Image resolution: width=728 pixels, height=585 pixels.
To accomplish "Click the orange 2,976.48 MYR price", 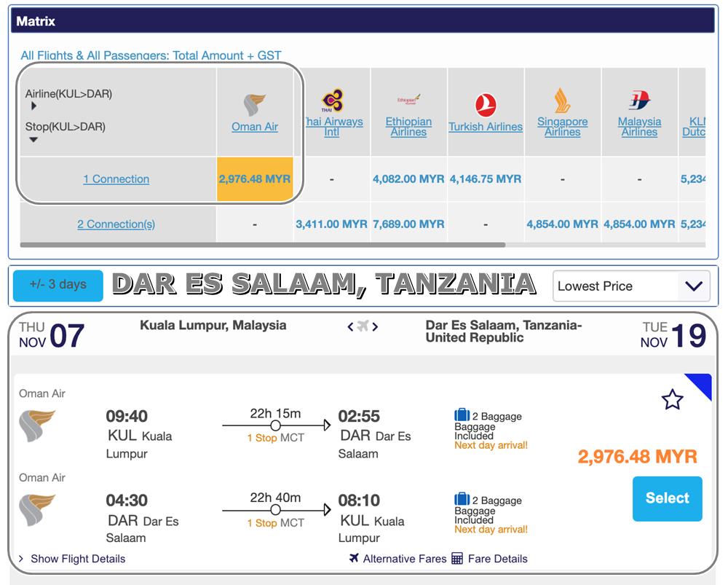I will click(638, 456).
